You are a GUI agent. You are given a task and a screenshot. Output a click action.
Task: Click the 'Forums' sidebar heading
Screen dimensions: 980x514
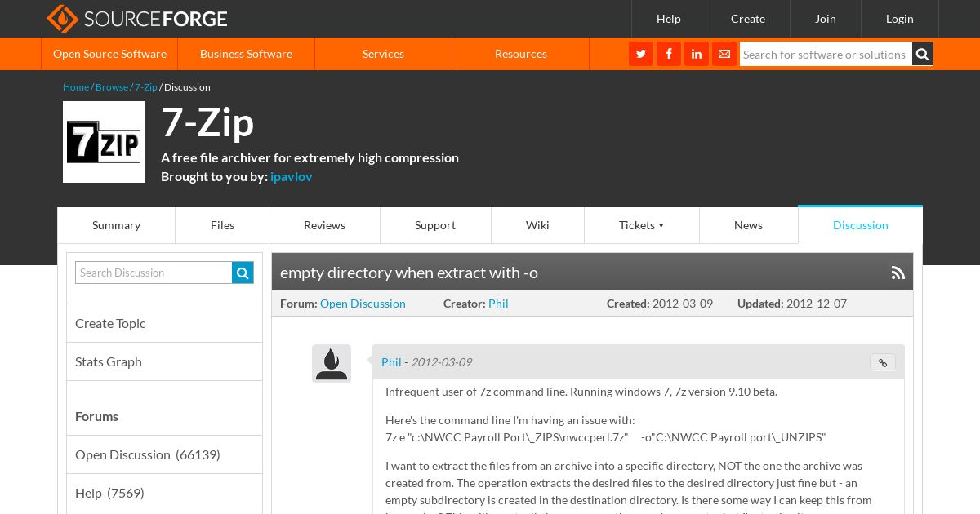tap(96, 416)
